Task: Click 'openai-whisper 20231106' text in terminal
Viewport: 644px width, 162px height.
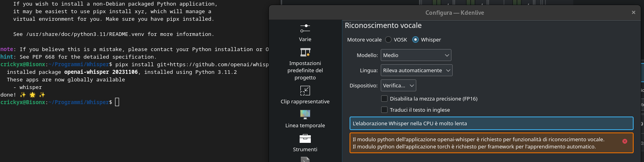Action: (101, 72)
